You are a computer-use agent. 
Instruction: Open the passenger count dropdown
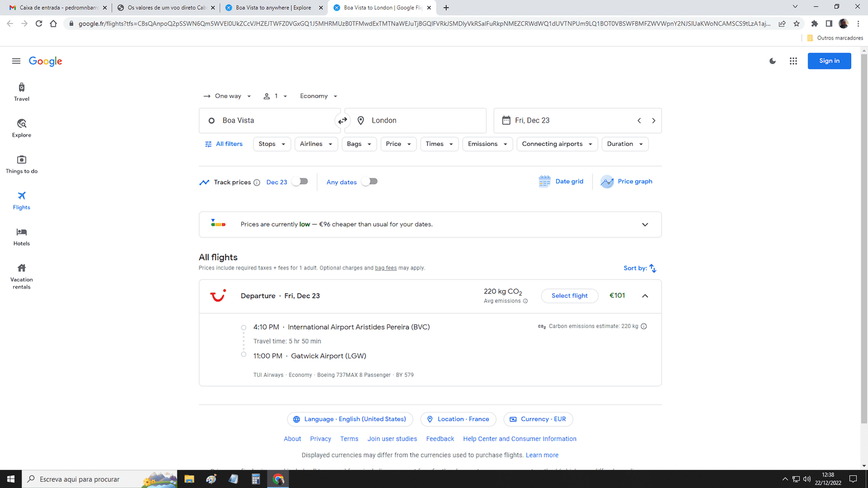[275, 96]
